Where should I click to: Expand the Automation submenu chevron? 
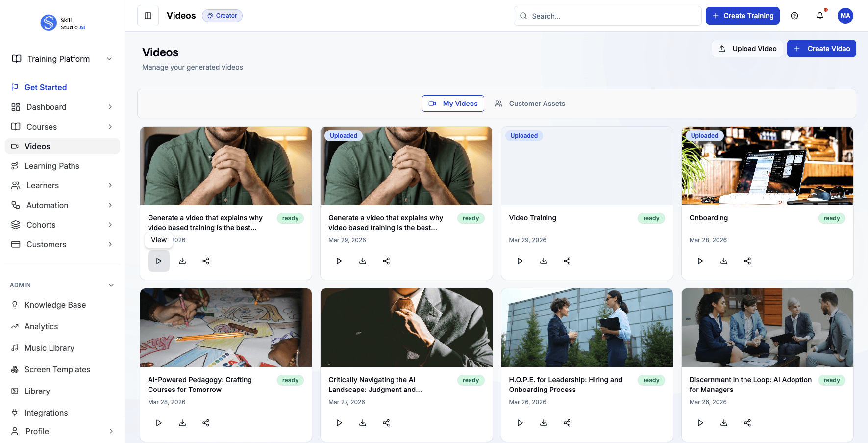[110, 205]
